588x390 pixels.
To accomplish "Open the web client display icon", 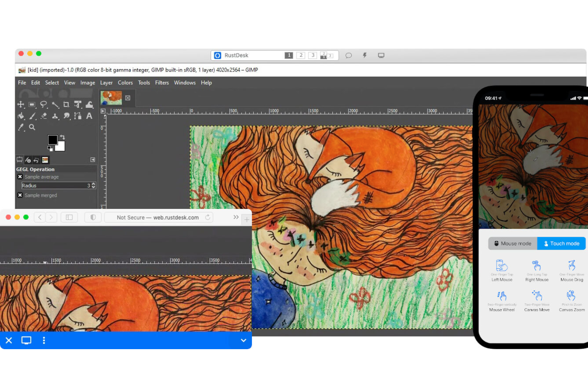I will point(27,340).
